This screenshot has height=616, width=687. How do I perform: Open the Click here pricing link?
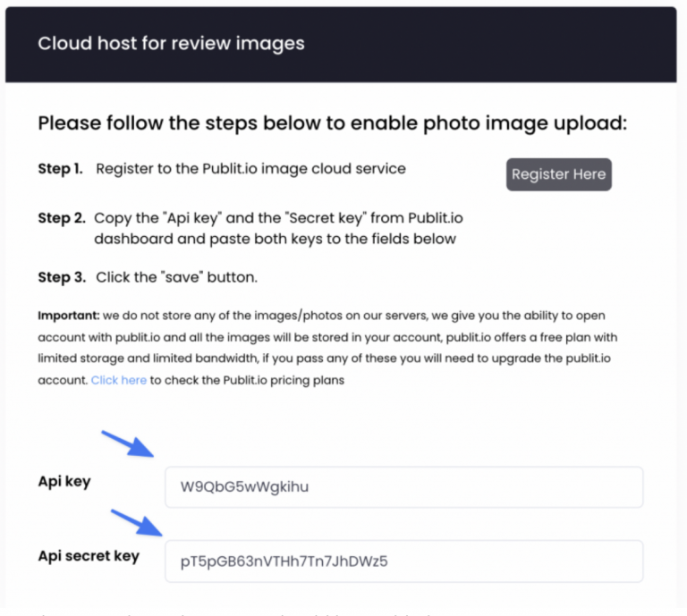119,380
